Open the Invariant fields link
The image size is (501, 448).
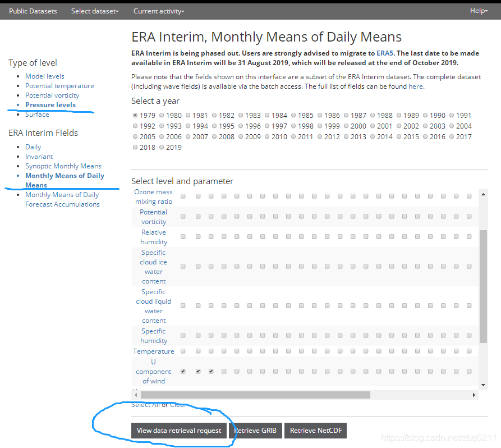point(39,157)
